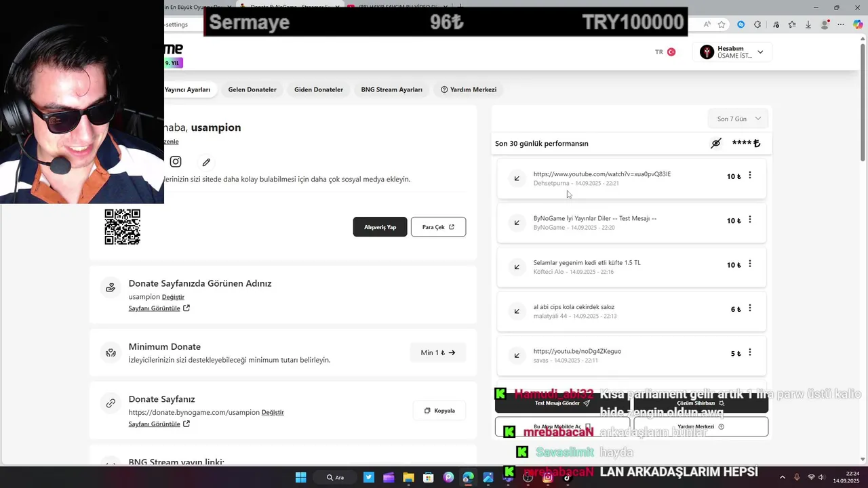Click 'Son 30 günlük performansın' heading
The height and width of the screenshot is (488, 868).
pos(542,144)
